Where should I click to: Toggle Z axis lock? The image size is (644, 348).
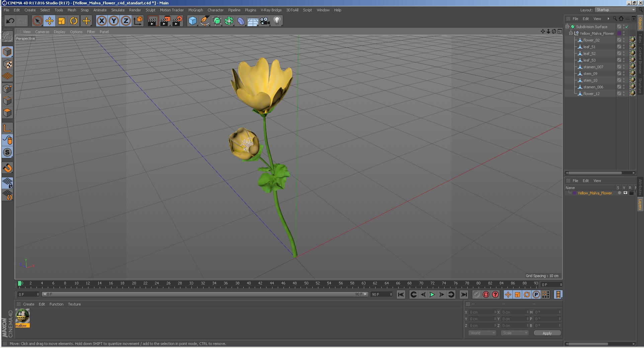126,21
